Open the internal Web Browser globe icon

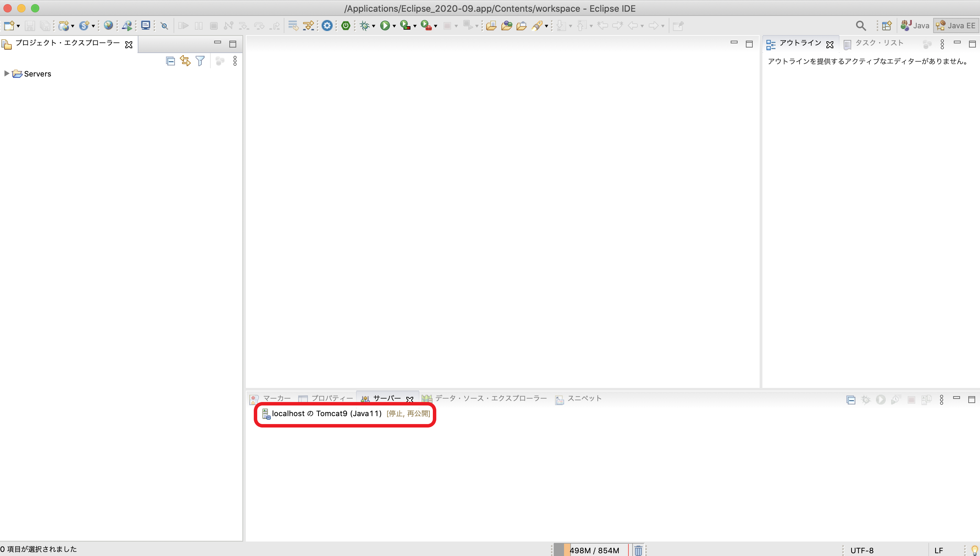[x=108, y=25]
